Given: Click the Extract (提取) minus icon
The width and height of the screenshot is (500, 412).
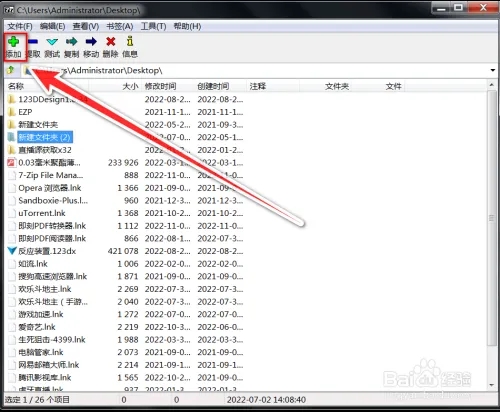Looking at the screenshot, I should [x=33, y=42].
